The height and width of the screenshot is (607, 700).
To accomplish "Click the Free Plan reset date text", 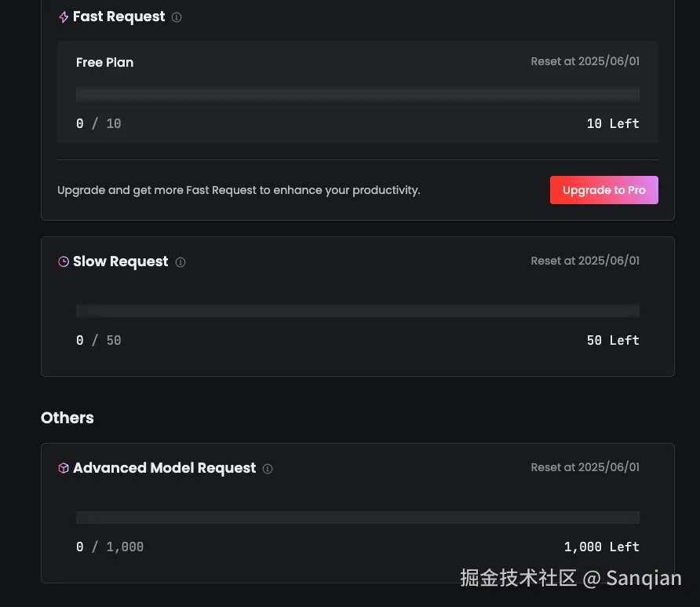I will 585,61.
